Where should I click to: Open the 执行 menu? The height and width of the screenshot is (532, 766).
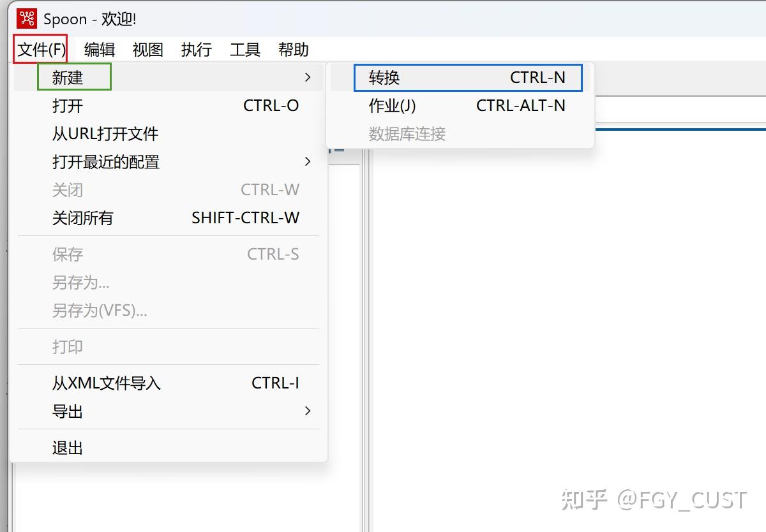coord(196,49)
